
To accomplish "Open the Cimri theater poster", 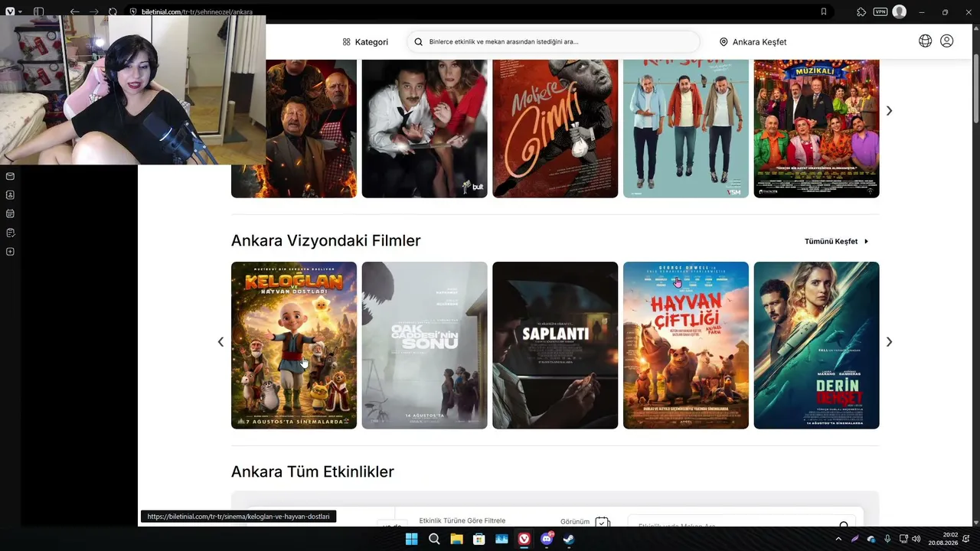I will (x=555, y=129).
